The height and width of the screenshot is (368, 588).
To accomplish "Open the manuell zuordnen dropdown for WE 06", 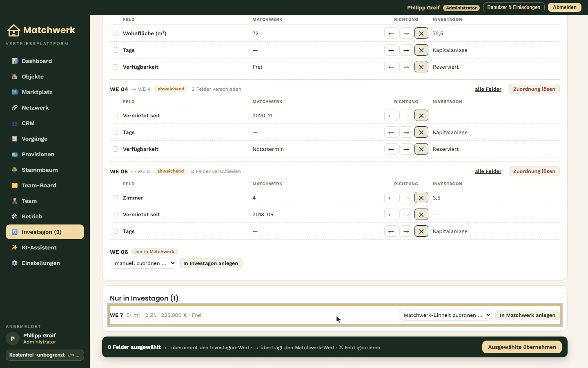I will tap(143, 263).
